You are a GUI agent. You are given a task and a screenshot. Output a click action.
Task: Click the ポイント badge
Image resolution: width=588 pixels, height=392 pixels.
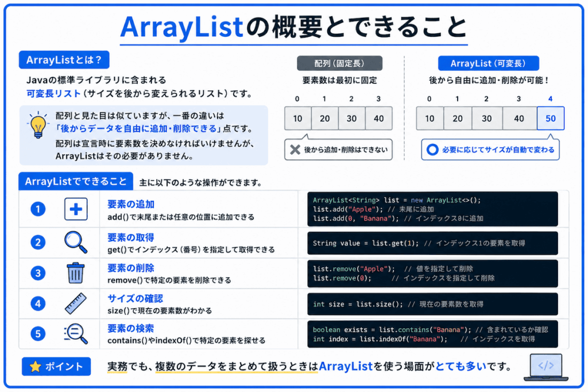[56, 367]
